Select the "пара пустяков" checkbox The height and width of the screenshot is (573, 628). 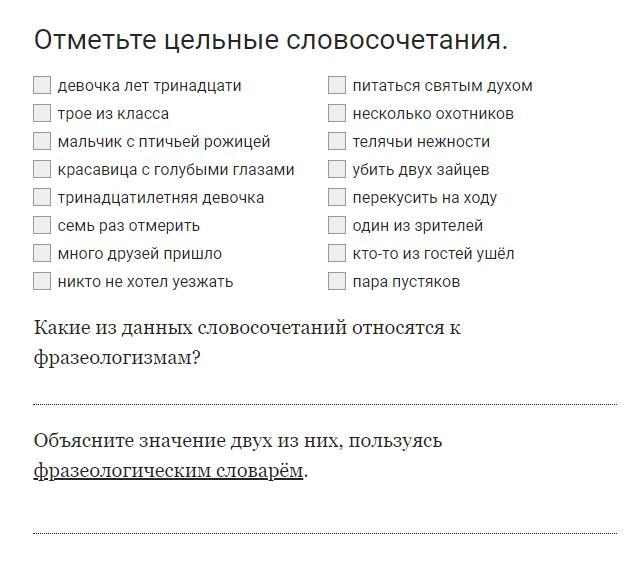click(337, 281)
